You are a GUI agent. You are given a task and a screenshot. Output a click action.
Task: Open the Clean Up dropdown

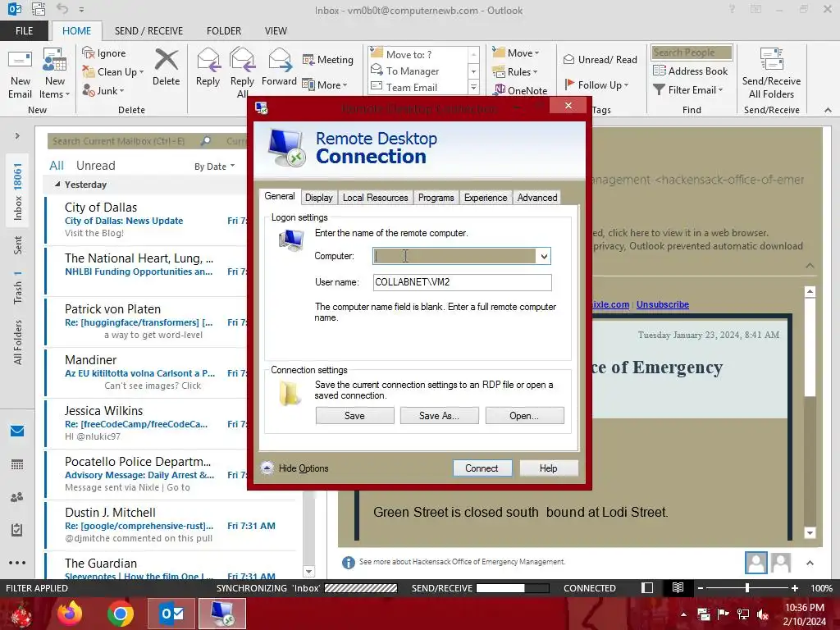[x=113, y=72]
